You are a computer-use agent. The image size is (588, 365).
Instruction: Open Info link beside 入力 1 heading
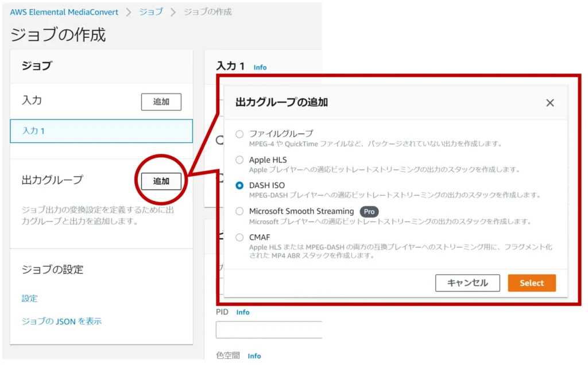(x=260, y=68)
